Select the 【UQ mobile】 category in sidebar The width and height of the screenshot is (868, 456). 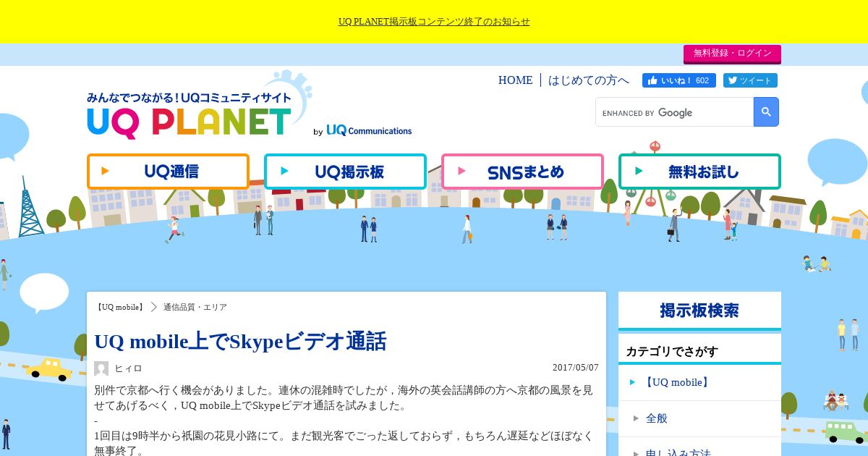coord(699,383)
